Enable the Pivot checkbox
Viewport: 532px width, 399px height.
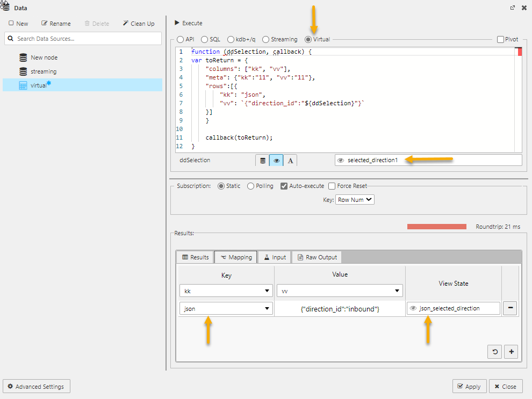[x=500, y=39]
